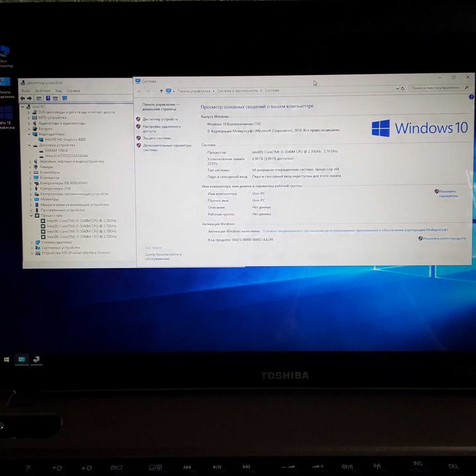Select the 128GB SSD disk entry above Hitachi
This screenshot has width=476, height=476.
[56, 150]
